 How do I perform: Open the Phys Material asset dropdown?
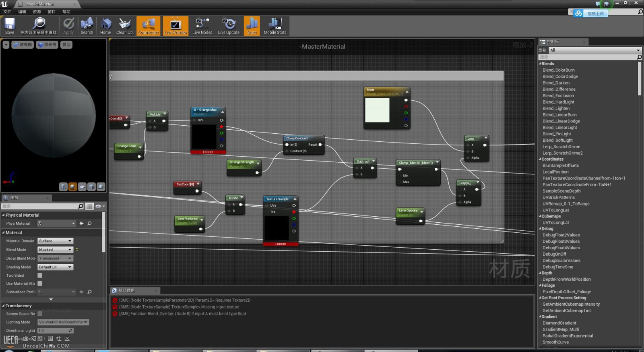pos(56,224)
